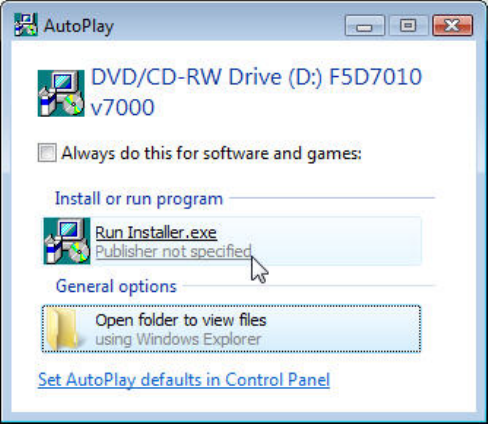This screenshot has height=424, width=488.
Task: Click the 'Install or run program' section header
Action: point(139,199)
